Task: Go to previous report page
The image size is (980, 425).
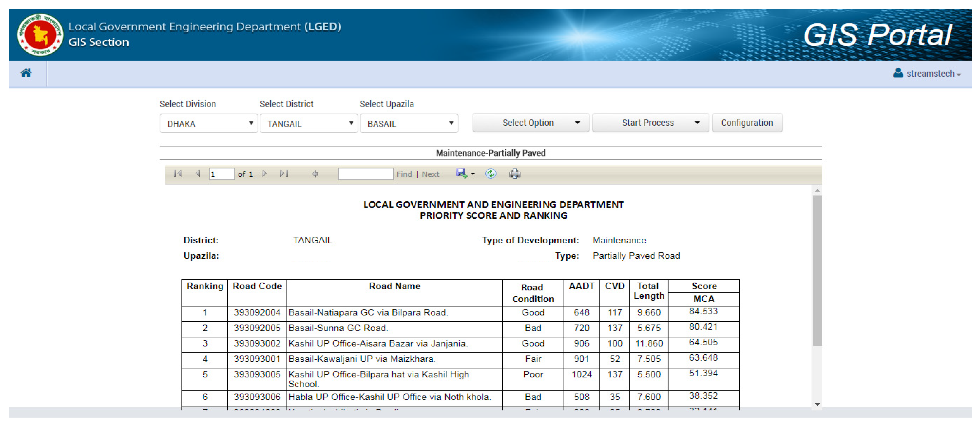Action: pos(198,174)
